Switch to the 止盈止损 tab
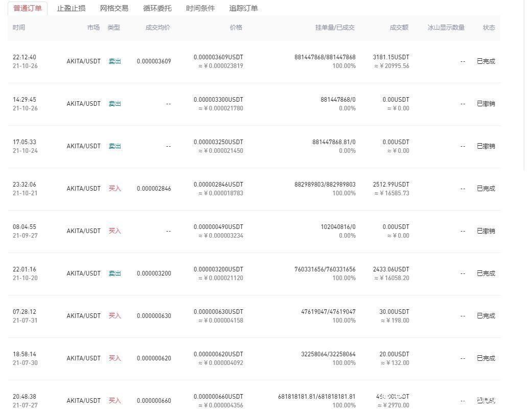The height and width of the screenshot is (412, 532). (71, 8)
